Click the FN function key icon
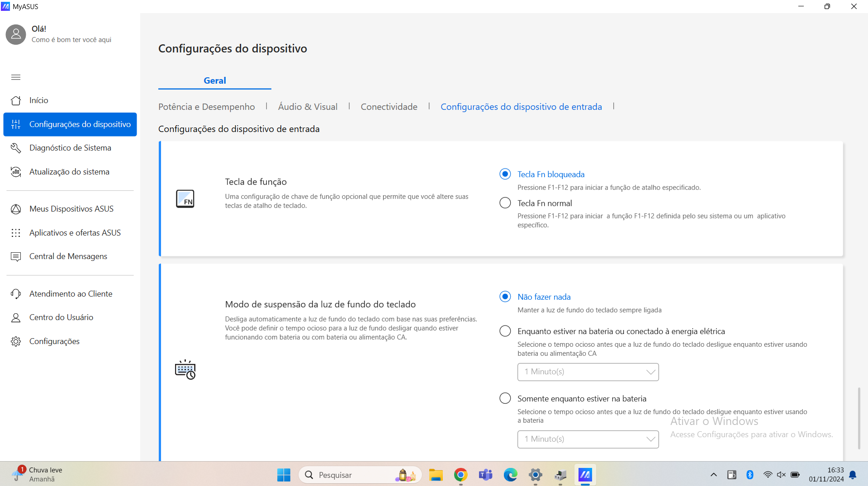This screenshot has height=486, width=868. point(185,199)
